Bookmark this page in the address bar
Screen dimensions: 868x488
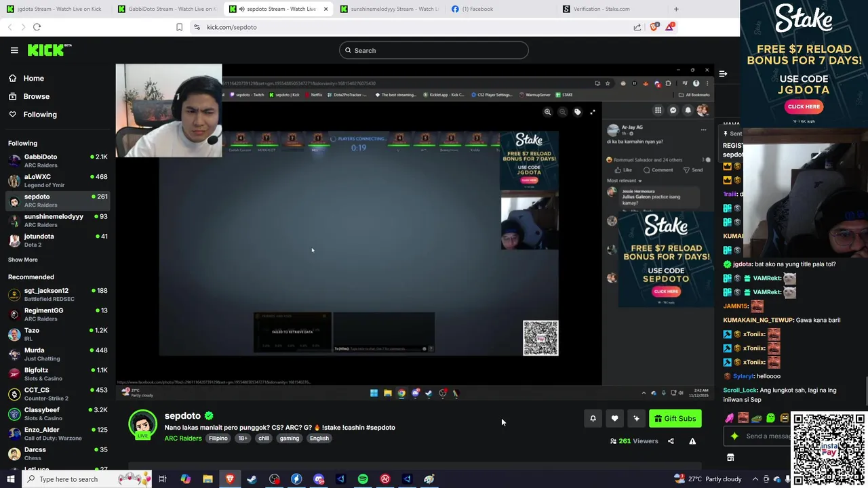click(x=179, y=27)
